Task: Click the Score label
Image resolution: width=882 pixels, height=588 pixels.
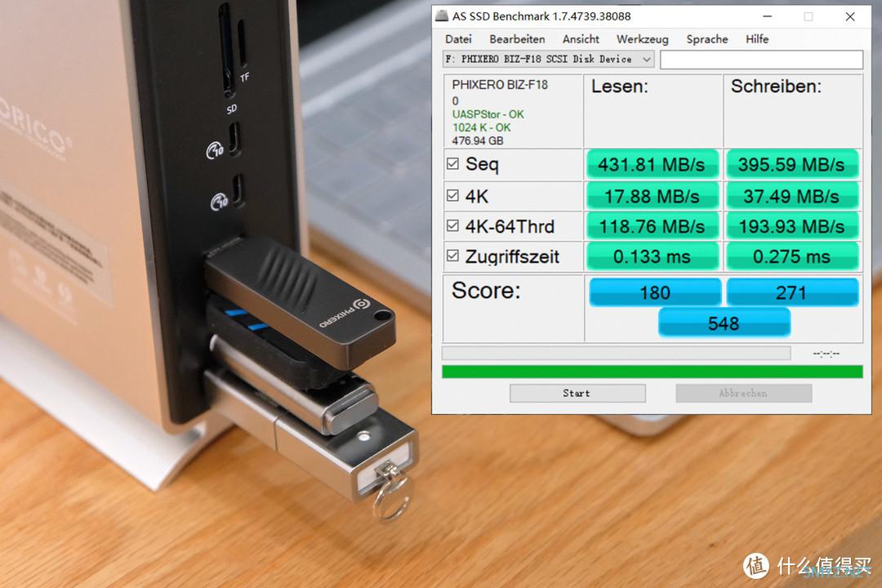Action: [486, 291]
